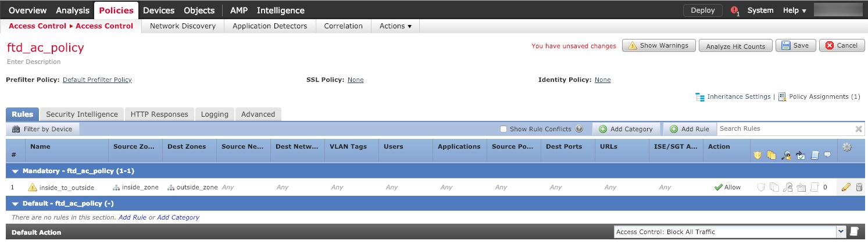Click the outside_zone network icon

pyautogui.click(x=171, y=187)
